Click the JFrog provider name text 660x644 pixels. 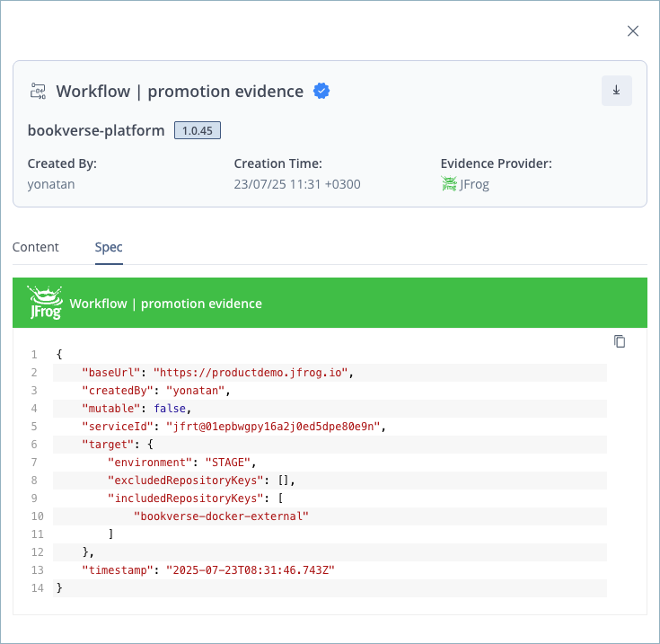[x=474, y=184]
